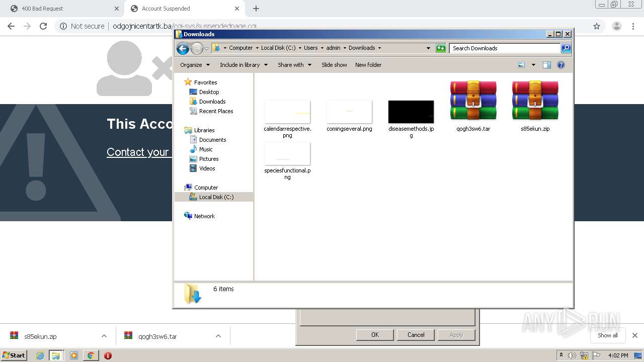Close the downloads bar
Screen dimensions: 644x362
tap(635, 335)
